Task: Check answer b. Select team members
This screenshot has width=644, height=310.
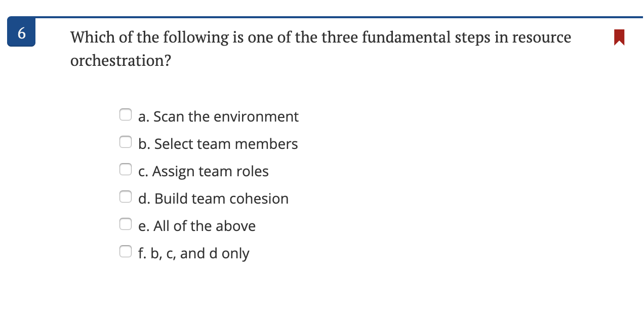Action: pos(126,142)
